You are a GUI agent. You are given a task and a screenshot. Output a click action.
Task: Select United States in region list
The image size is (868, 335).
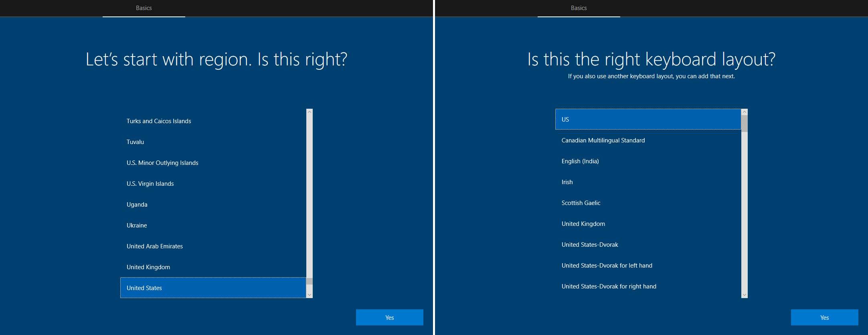(213, 288)
